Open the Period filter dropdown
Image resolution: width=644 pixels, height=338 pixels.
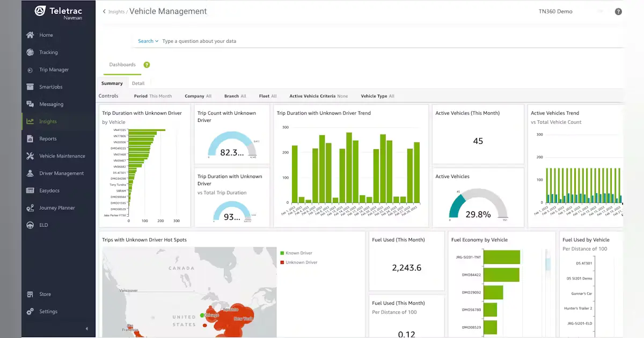point(155,95)
